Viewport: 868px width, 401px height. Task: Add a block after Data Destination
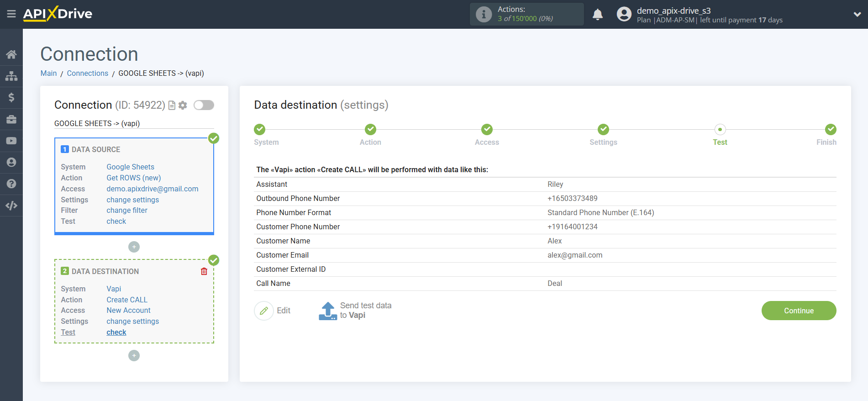[x=134, y=355]
